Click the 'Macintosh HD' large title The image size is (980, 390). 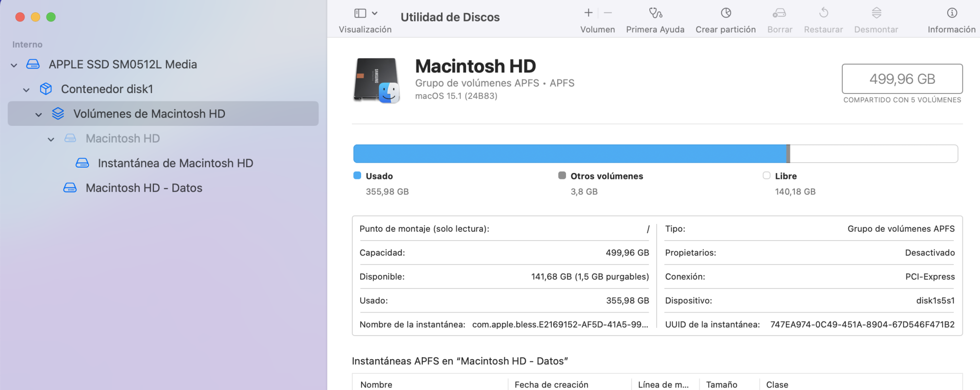(x=475, y=66)
